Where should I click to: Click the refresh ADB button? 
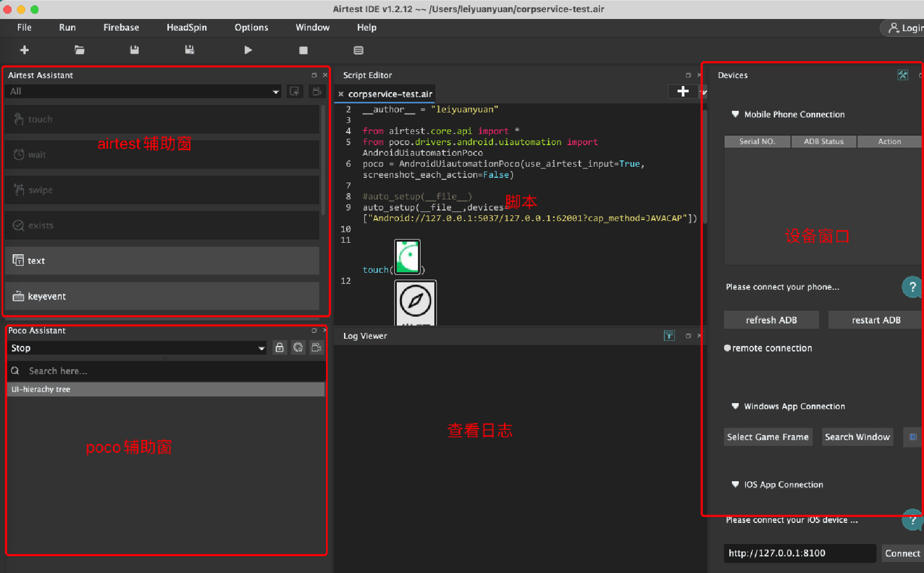(x=771, y=320)
